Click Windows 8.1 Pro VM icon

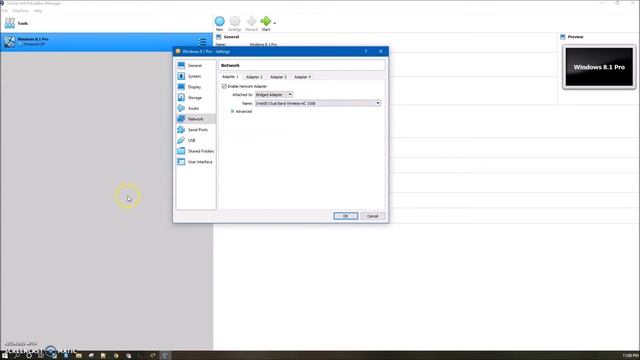(9, 41)
